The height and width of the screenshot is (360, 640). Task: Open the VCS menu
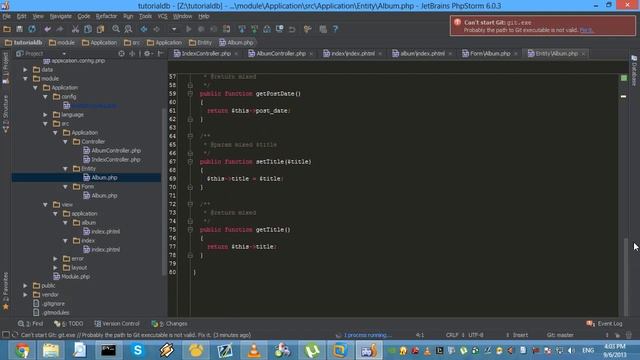pos(162,16)
